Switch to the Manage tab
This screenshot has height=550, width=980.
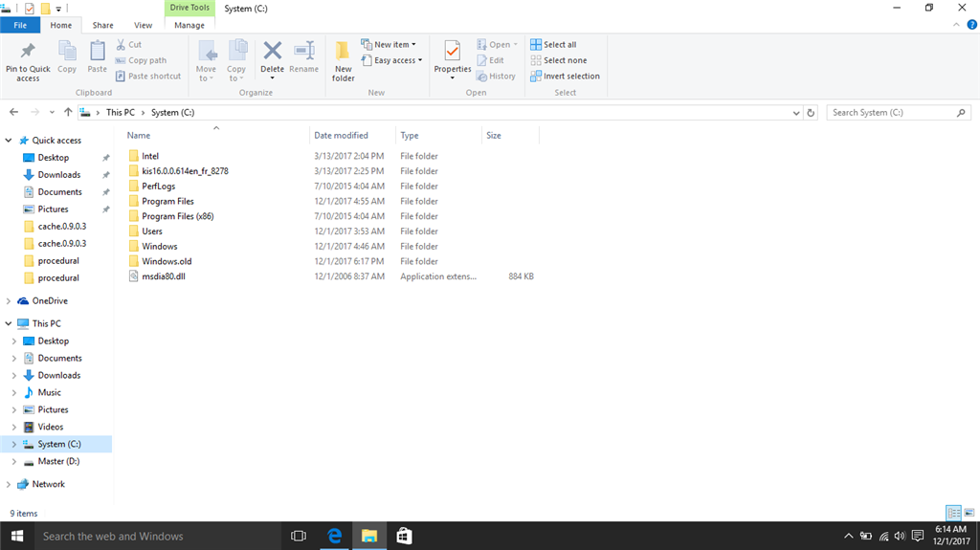[189, 25]
